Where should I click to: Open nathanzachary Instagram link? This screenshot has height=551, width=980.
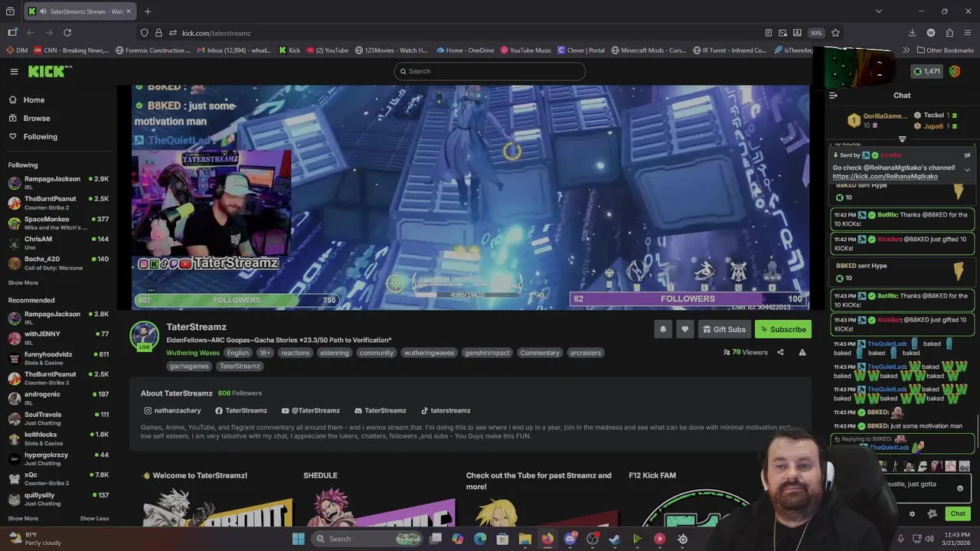172,410
